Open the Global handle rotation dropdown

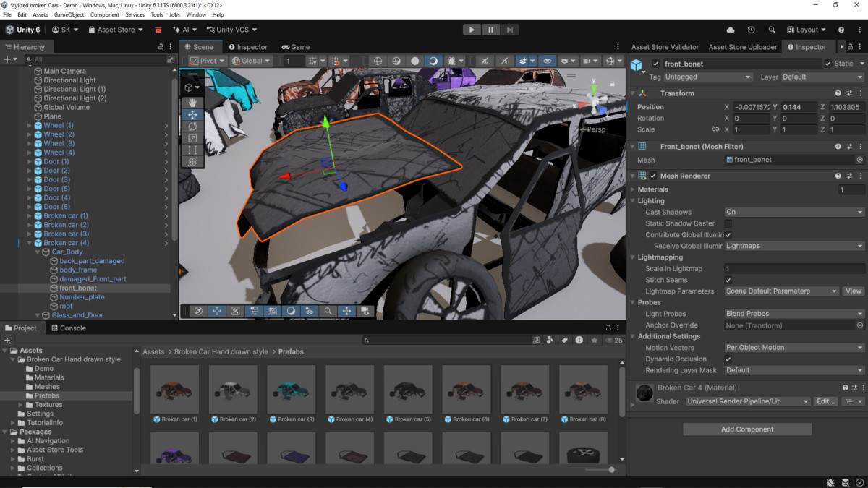click(x=251, y=61)
